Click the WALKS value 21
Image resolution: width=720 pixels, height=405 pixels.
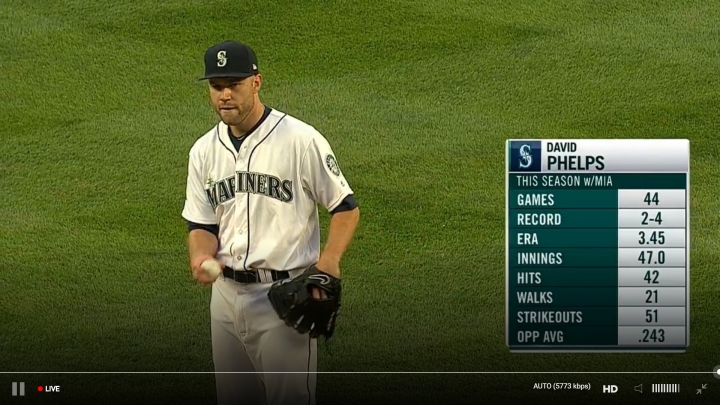pos(652,297)
